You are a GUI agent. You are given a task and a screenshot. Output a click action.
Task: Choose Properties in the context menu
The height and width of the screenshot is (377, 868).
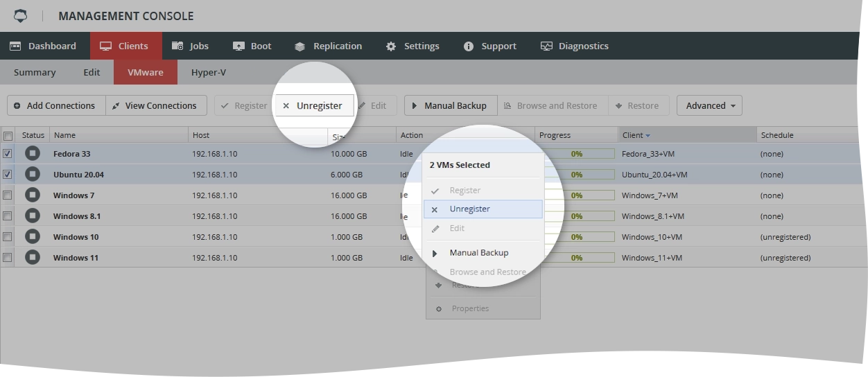click(483, 308)
